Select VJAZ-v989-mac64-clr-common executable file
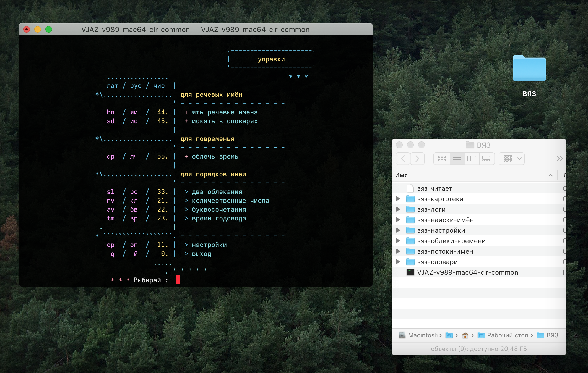 point(467,272)
